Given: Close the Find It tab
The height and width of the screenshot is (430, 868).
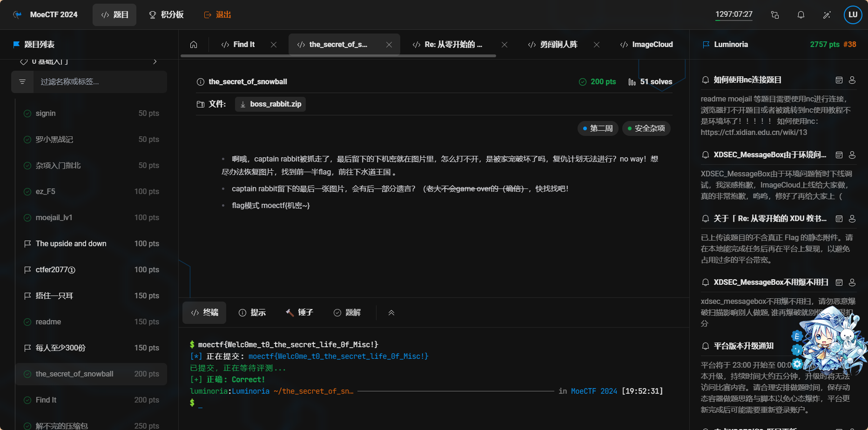Looking at the screenshot, I should (x=274, y=45).
